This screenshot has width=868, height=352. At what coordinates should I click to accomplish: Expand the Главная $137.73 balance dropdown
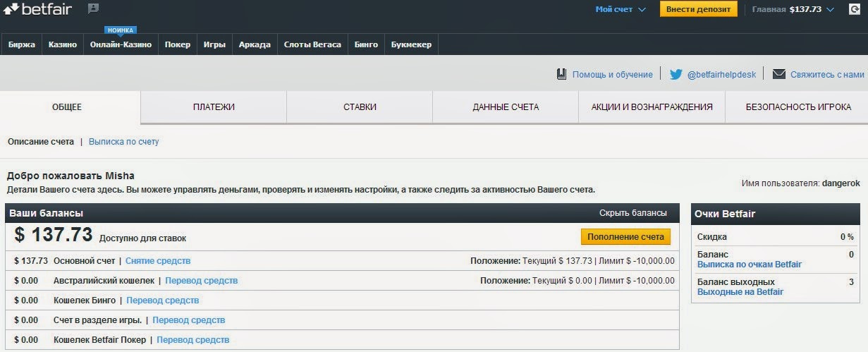793,10
